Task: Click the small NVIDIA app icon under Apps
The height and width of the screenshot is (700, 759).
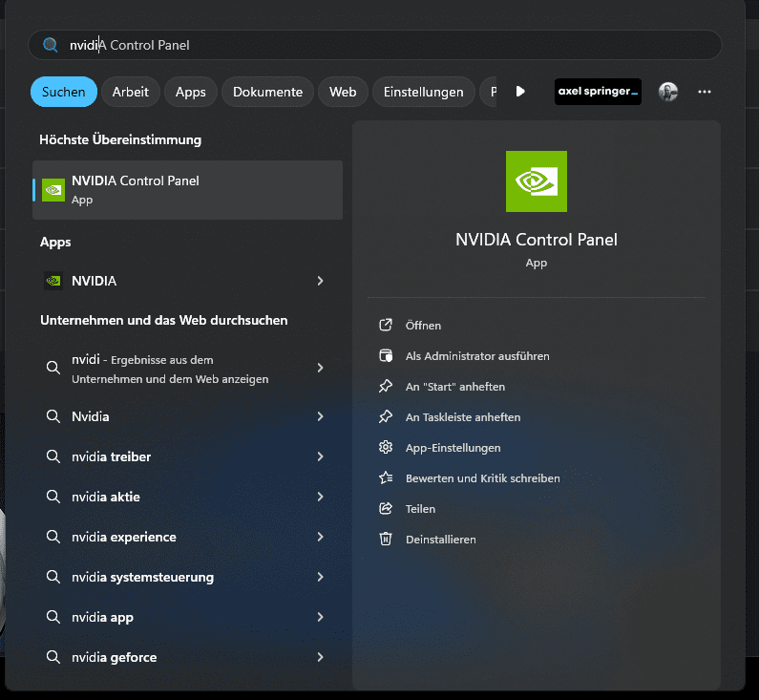Action: pyautogui.click(x=53, y=281)
